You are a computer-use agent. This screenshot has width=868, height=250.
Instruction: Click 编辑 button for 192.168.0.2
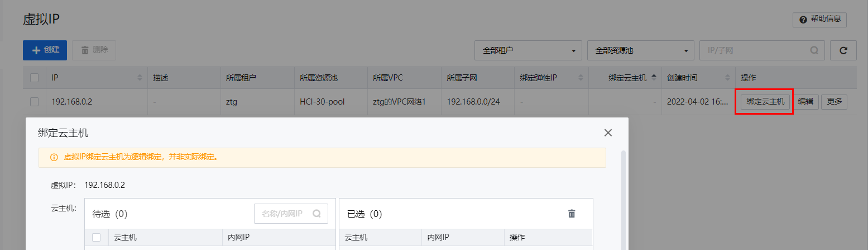[x=805, y=102]
